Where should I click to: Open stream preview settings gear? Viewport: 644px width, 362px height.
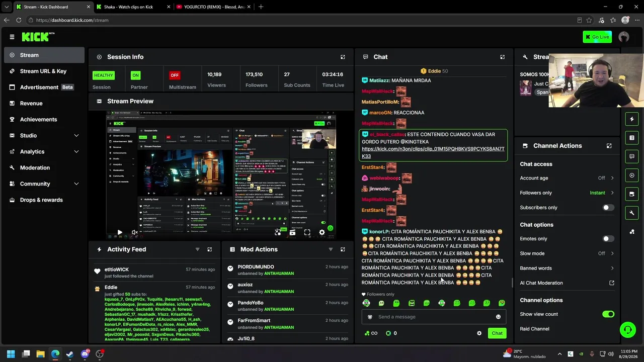coord(322,232)
